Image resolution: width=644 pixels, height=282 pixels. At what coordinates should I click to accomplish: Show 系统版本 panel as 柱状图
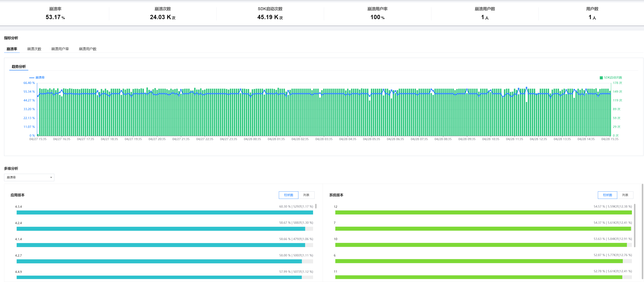coord(607,195)
